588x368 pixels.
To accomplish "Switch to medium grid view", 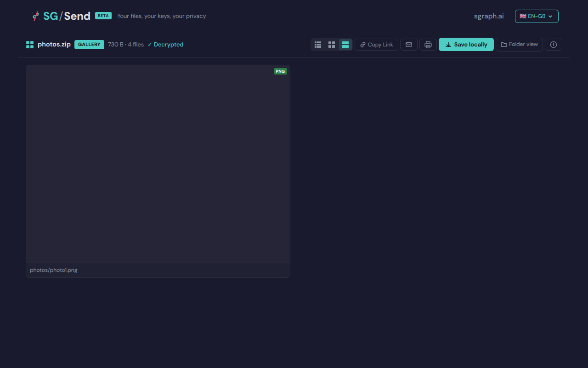I will click(332, 45).
